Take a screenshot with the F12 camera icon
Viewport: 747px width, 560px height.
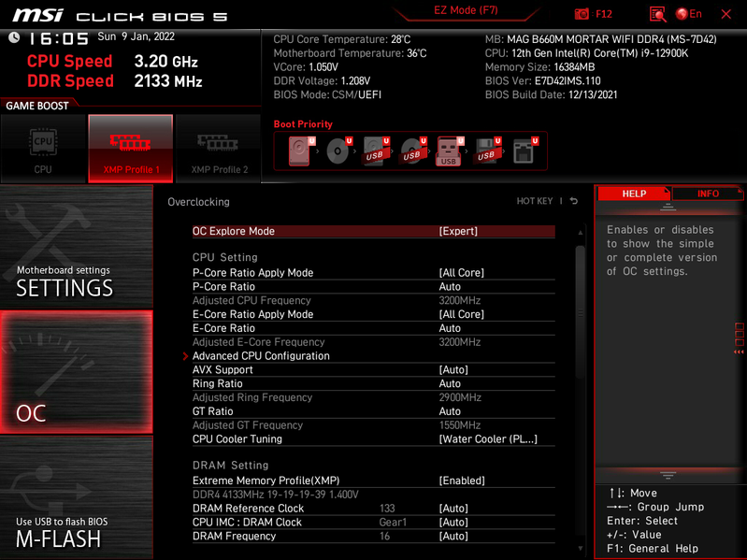582,14
